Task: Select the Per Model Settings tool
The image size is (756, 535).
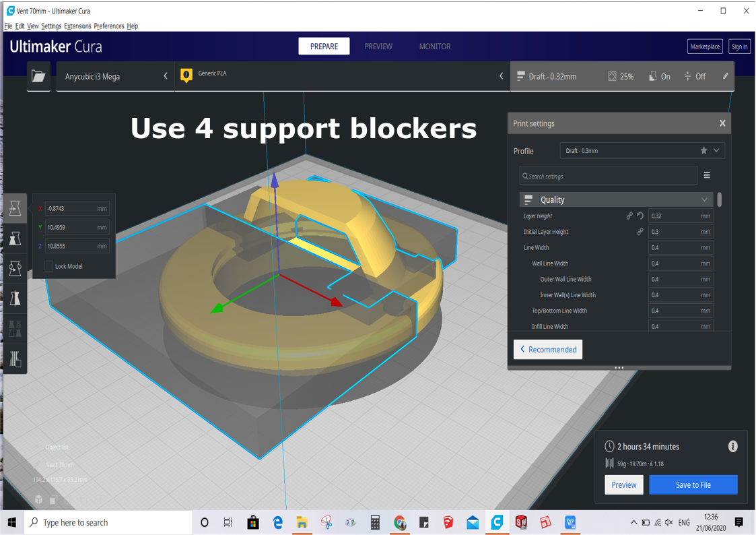Action: 15,329
